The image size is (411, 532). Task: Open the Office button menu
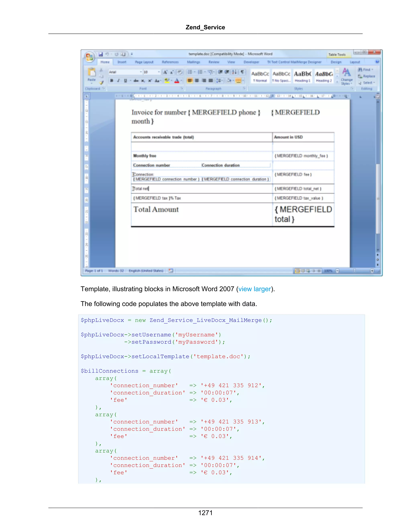[x=89, y=57]
